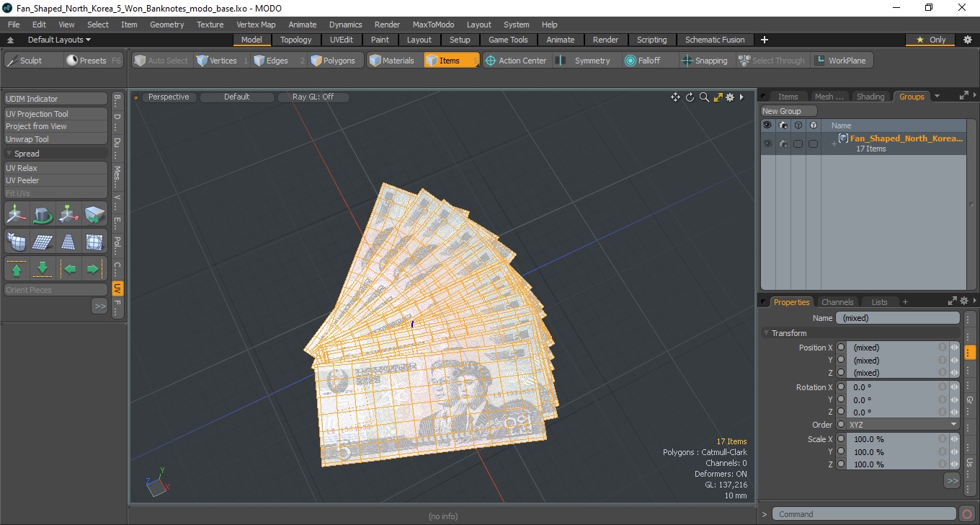Add a new layout tab with plus

coord(765,40)
